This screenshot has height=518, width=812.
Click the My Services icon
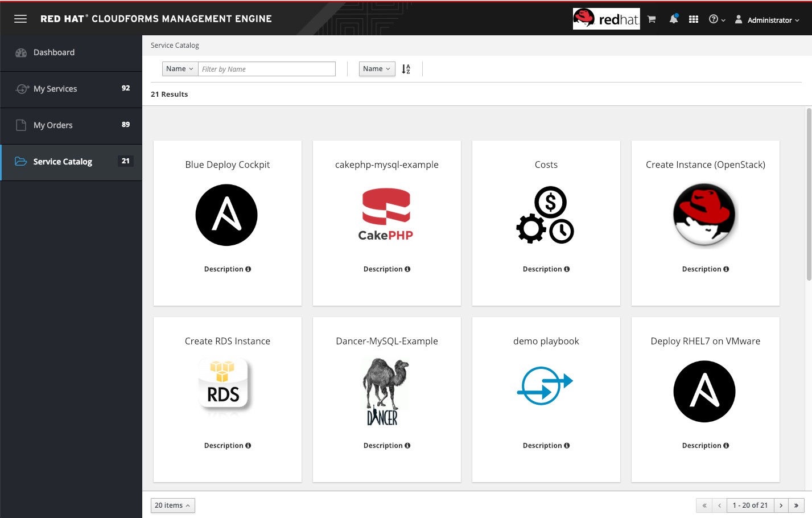click(x=22, y=89)
